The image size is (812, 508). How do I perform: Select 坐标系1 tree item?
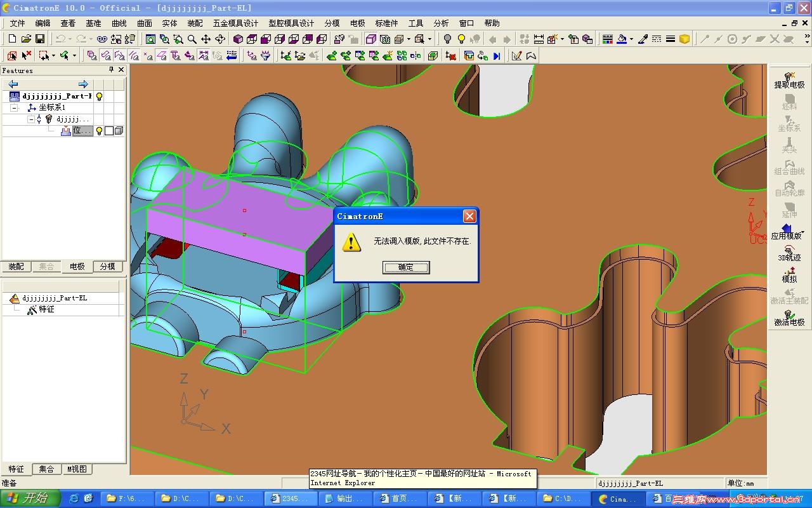point(52,108)
